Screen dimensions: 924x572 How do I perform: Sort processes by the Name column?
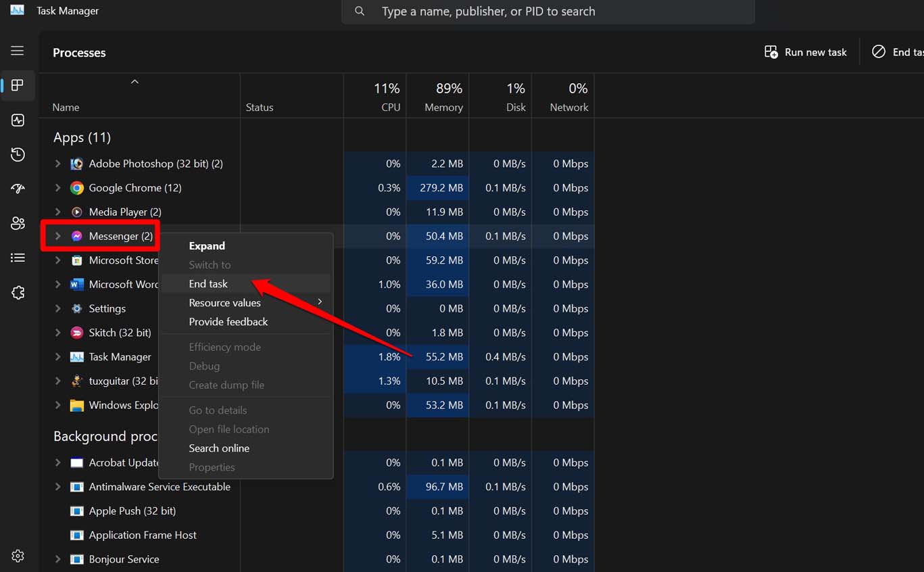click(139, 96)
